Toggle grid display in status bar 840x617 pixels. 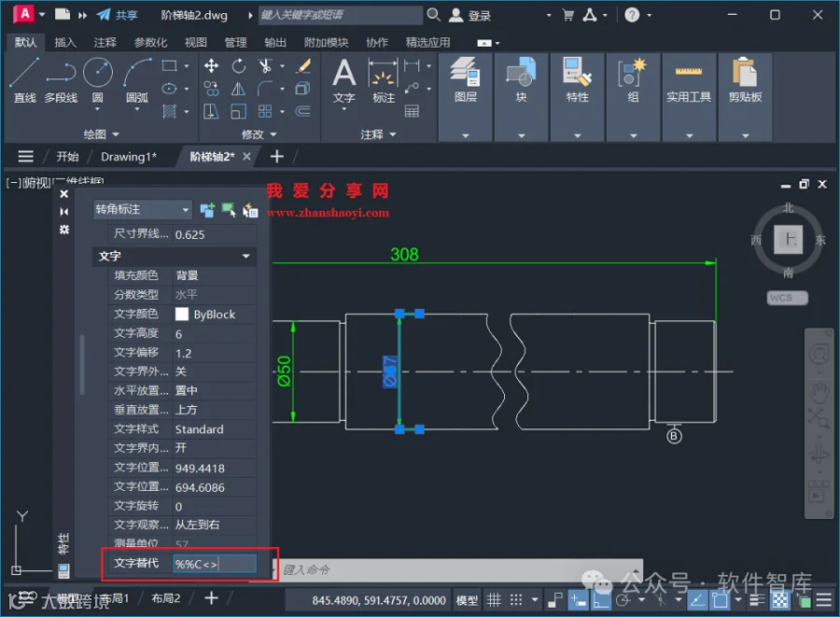tap(494, 600)
